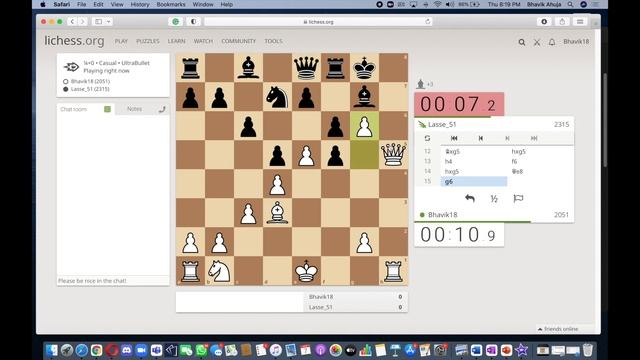Click the white queen on h5
The height and width of the screenshot is (360, 640).
393,155
